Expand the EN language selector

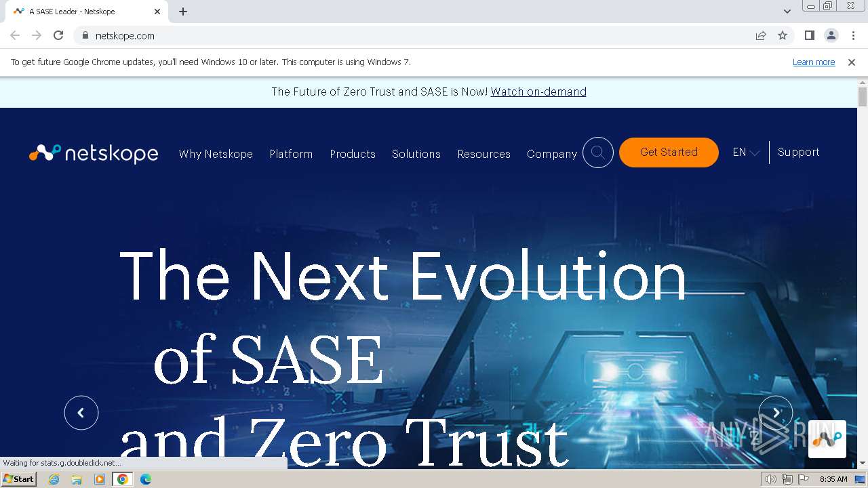click(x=746, y=152)
